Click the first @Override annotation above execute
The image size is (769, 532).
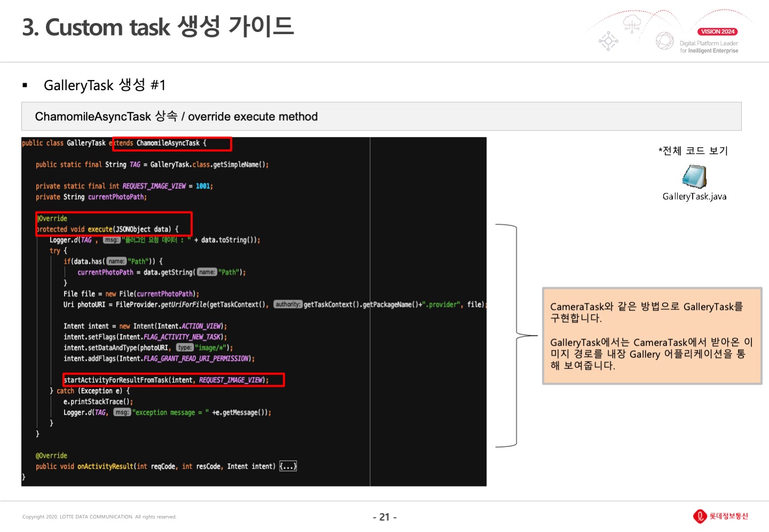[x=52, y=218]
